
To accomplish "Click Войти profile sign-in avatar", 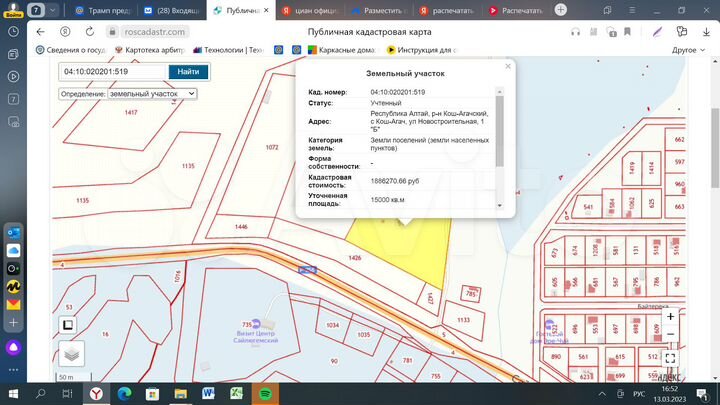I will tap(13, 10).
